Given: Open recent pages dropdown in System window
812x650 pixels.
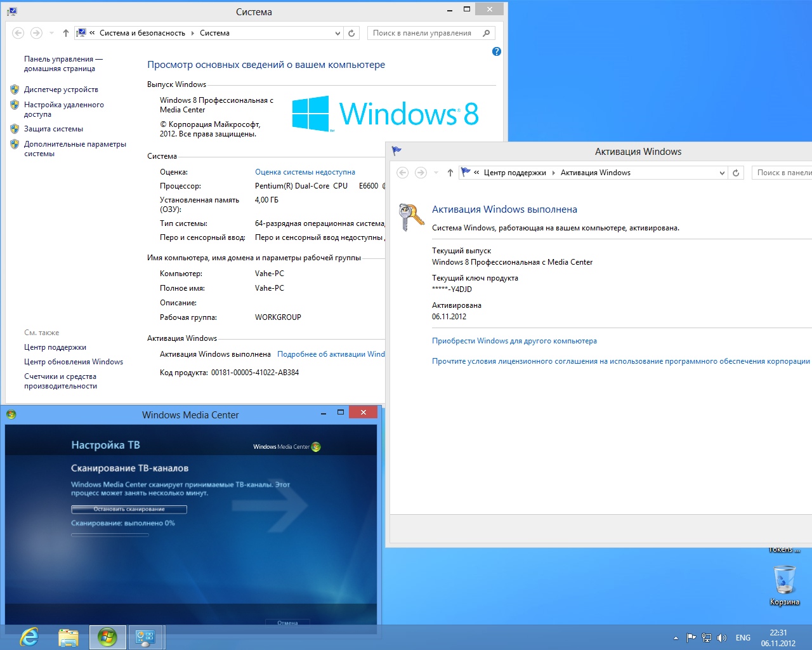Looking at the screenshot, I should click(51, 33).
